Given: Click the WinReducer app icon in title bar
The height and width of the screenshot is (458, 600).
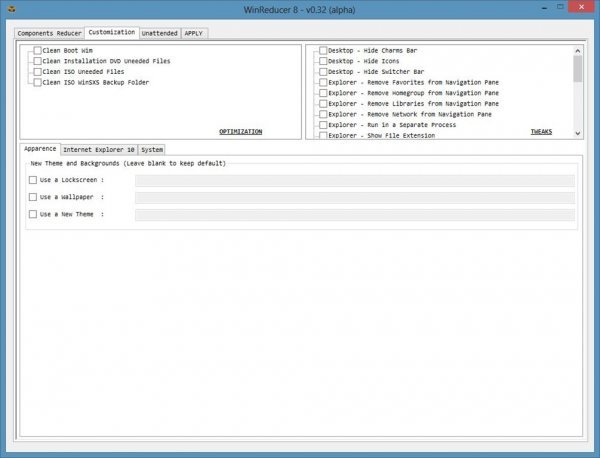Looking at the screenshot, I should 12,9.
